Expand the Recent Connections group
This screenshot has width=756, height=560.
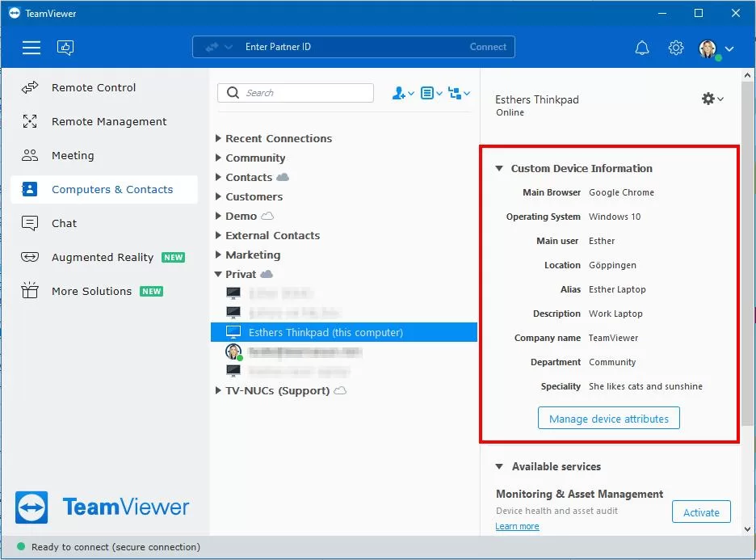click(278, 138)
